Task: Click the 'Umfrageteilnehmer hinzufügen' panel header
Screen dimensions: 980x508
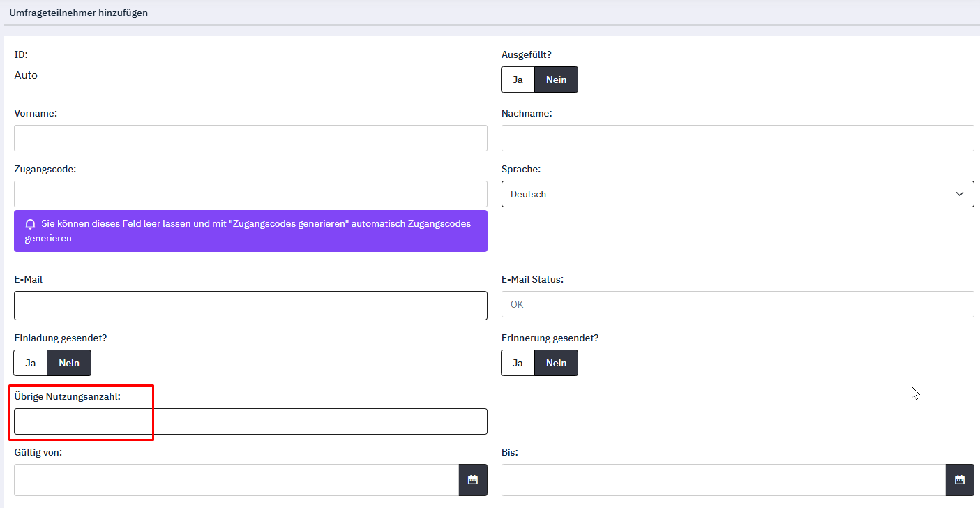Action: tap(79, 13)
